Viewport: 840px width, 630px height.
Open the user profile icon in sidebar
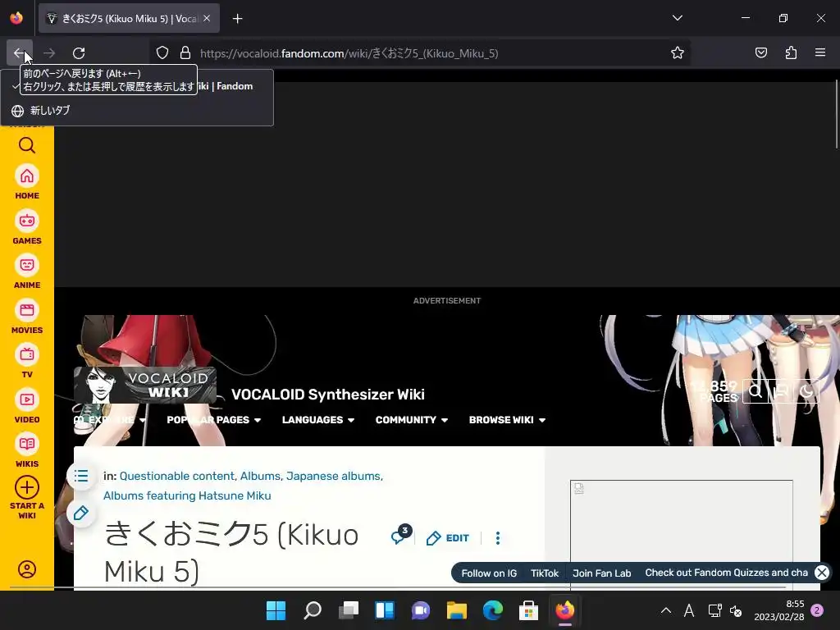pyautogui.click(x=27, y=569)
